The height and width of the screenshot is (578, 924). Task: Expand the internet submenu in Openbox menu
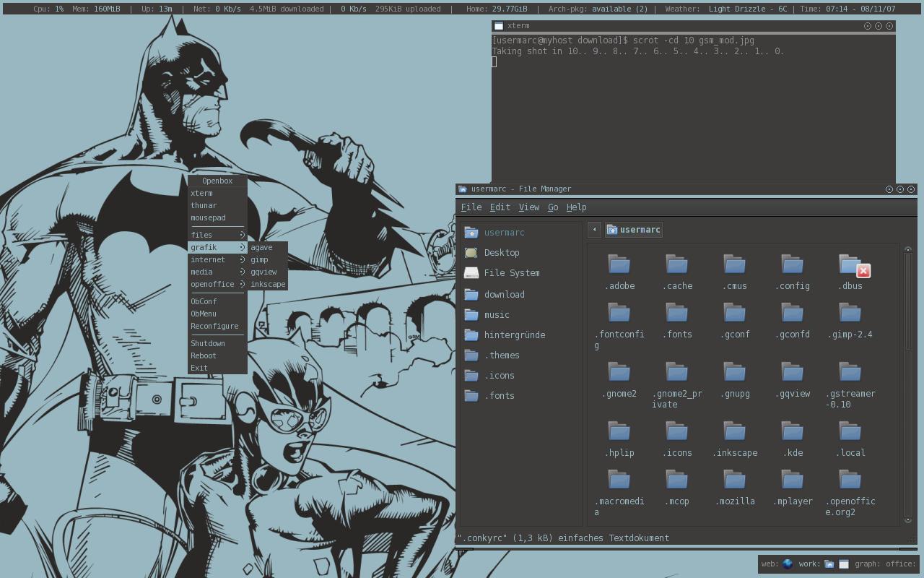[217, 259]
